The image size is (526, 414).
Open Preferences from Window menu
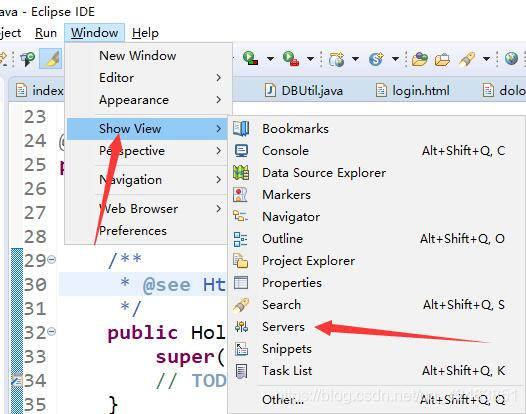point(147,231)
